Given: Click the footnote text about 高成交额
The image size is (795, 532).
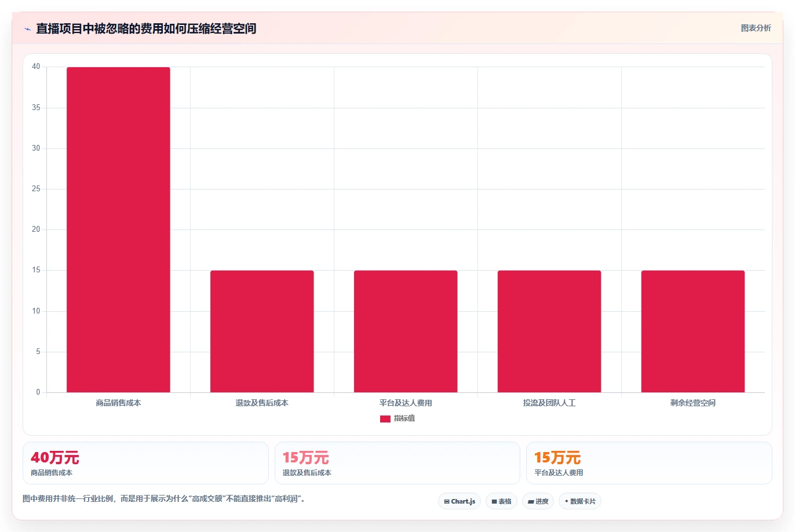Looking at the screenshot, I should [x=163, y=498].
